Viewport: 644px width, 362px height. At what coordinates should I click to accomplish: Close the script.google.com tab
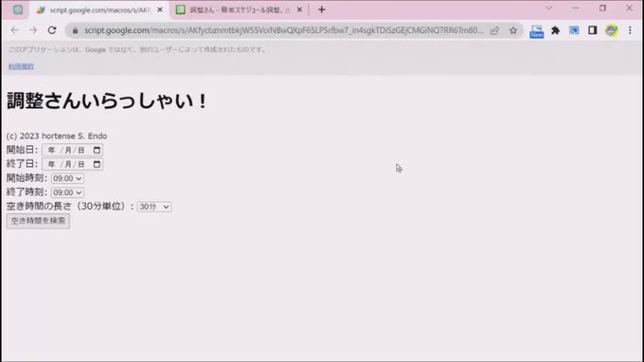160,9
